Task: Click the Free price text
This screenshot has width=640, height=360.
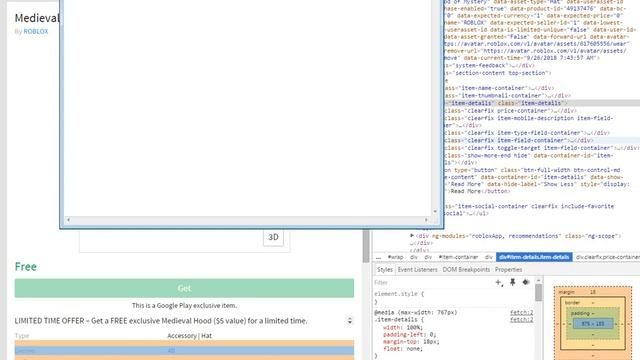Action: pos(26,267)
